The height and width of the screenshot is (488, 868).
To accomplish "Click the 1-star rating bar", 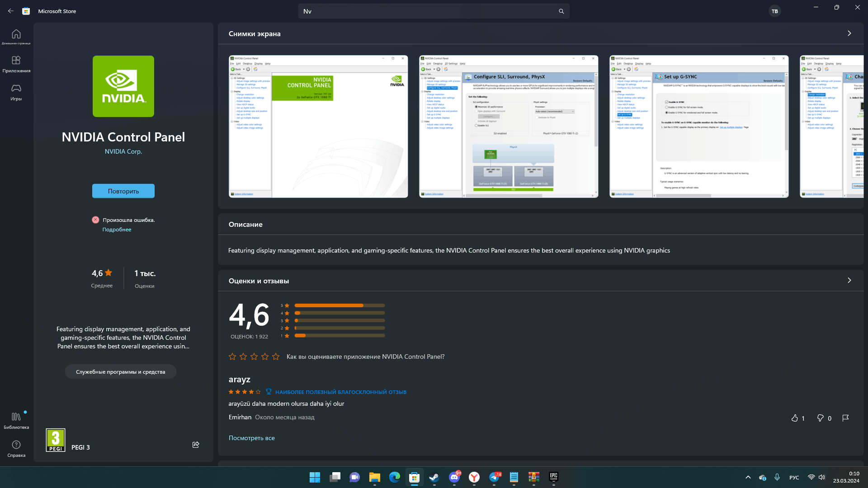I will (x=340, y=336).
